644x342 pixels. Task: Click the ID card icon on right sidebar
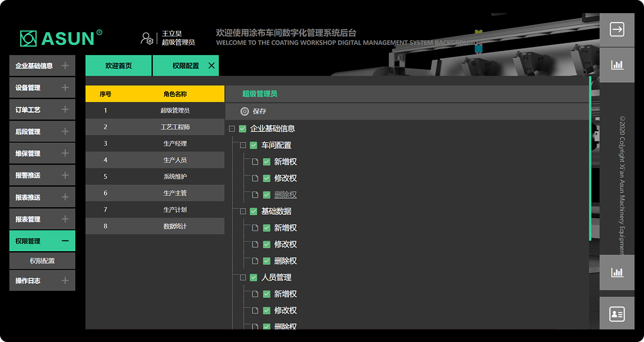point(617,314)
